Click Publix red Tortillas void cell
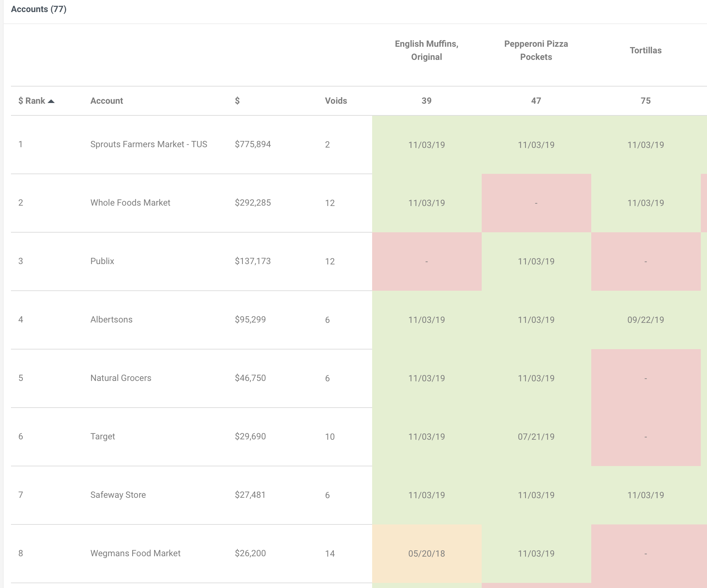 pos(646,261)
